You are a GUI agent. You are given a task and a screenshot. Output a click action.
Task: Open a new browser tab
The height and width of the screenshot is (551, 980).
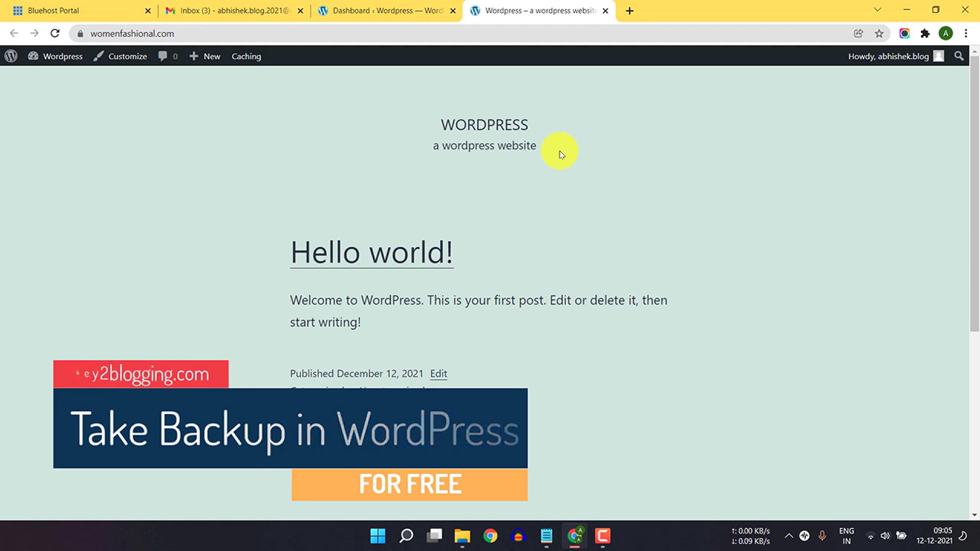click(629, 11)
